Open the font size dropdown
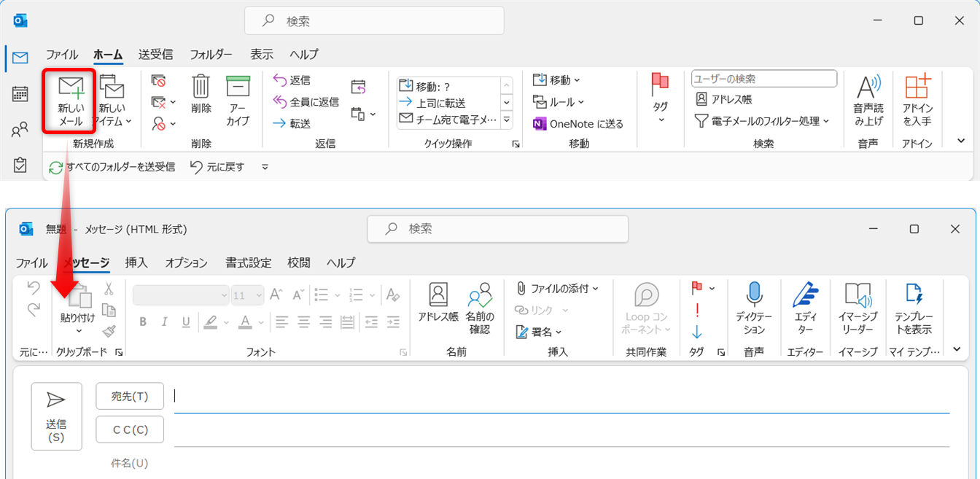This screenshot has width=980, height=479. tap(257, 295)
